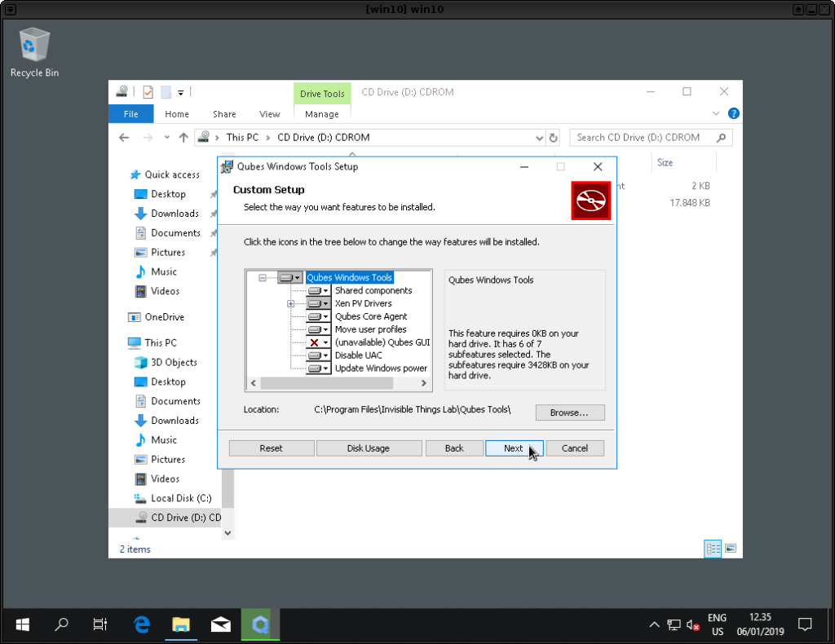Select Drive Tools contextual tab header
Image resolution: width=835 pixels, height=644 pixels.
pyautogui.click(x=322, y=94)
